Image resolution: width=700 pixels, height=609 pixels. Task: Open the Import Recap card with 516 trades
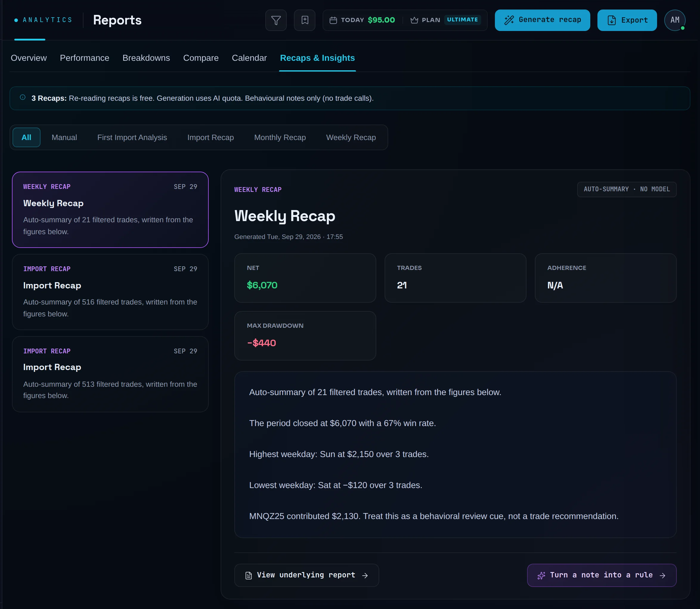(110, 292)
